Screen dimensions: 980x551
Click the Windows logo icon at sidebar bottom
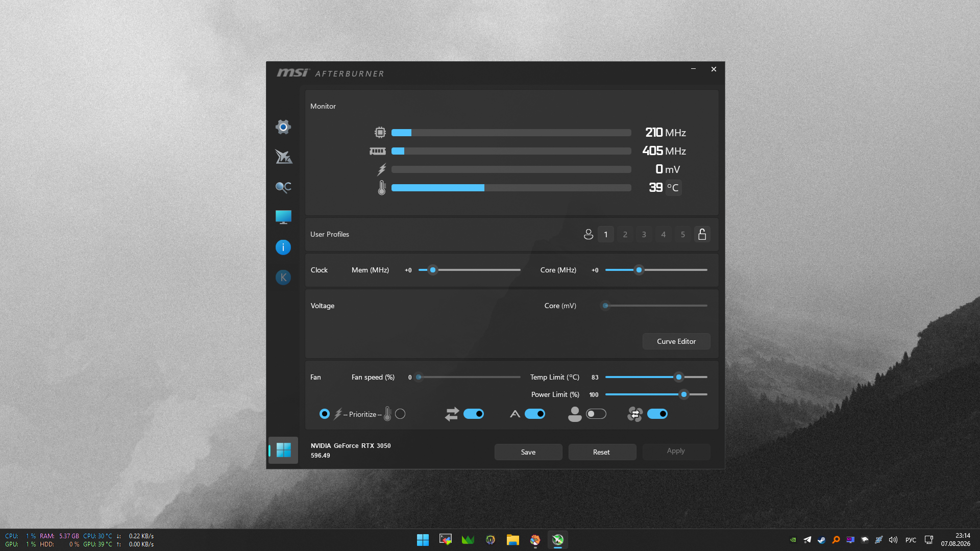(283, 450)
